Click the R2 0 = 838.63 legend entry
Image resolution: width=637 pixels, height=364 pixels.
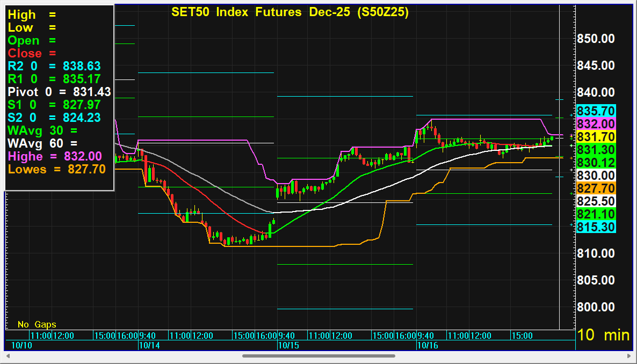54,66
